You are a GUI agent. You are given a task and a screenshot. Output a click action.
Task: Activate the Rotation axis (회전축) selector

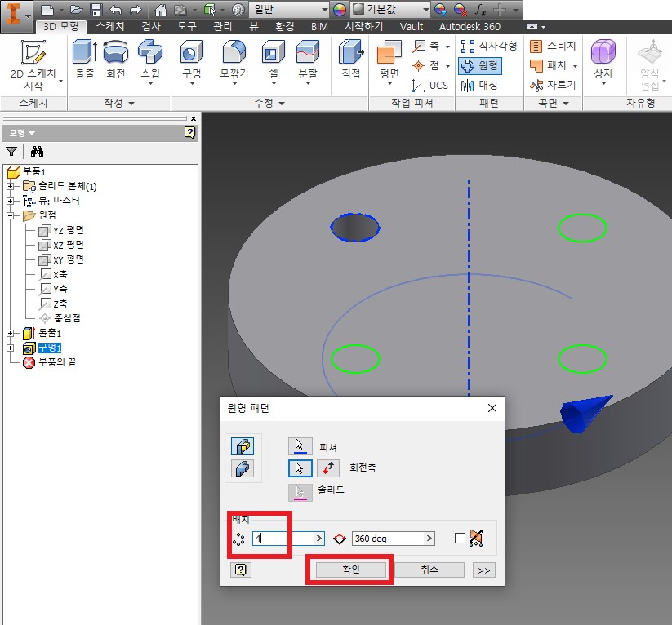click(x=300, y=468)
